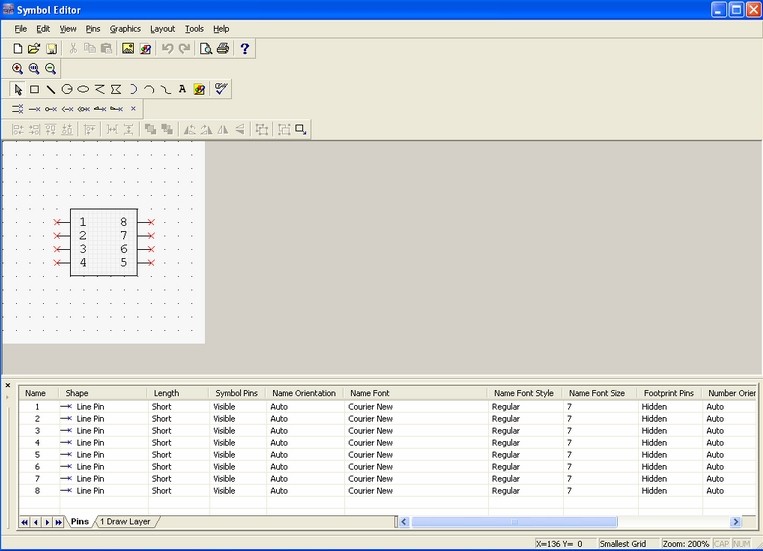Viewport: 763px width, 551px height.
Task: Select the Multiline drawing tool
Action: (x=100, y=90)
